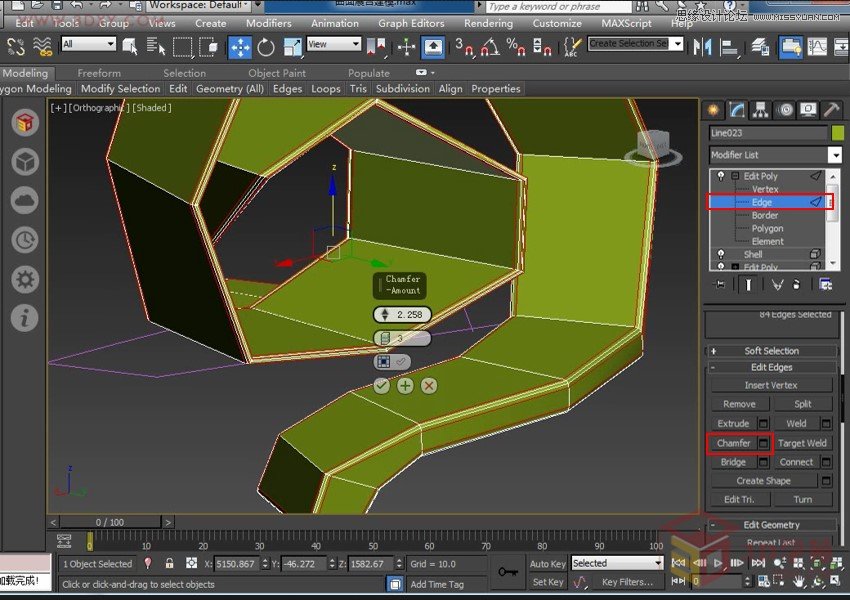
Task: Toggle Show End Result button
Action: coord(748,285)
